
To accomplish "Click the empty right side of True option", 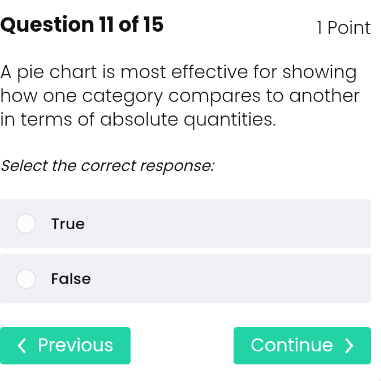I will point(230,224).
